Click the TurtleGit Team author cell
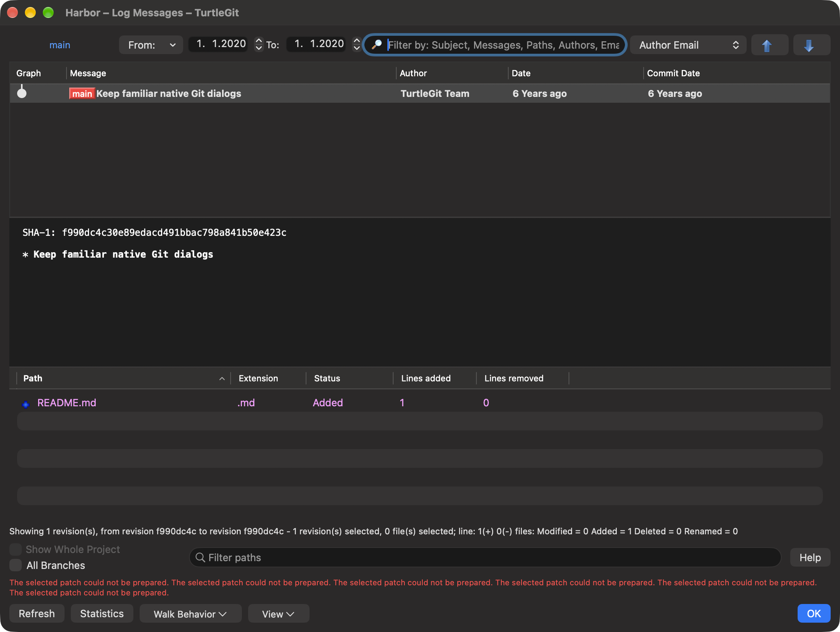The width and height of the screenshot is (840, 632). tap(435, 93)
